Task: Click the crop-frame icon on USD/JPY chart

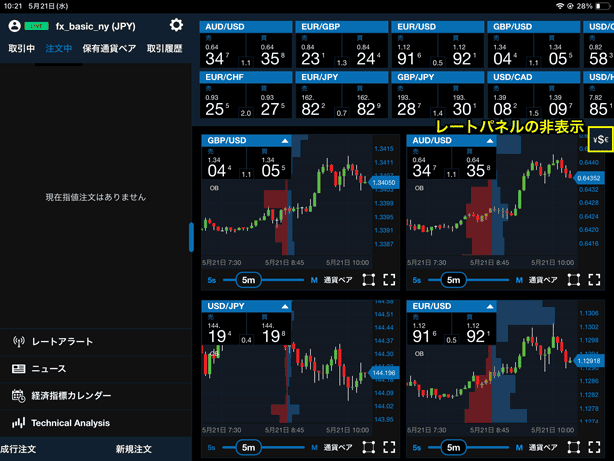Action: tap(368, 447)
